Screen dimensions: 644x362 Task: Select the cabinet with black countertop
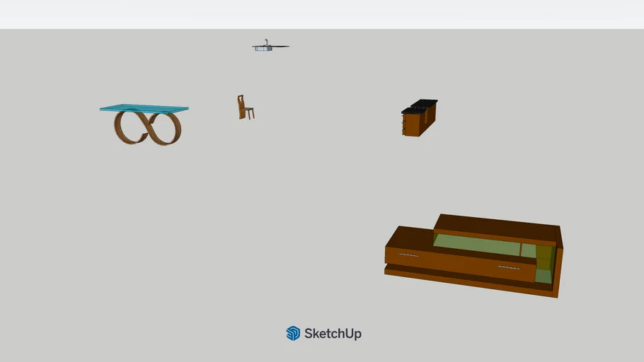coord(420,118)
